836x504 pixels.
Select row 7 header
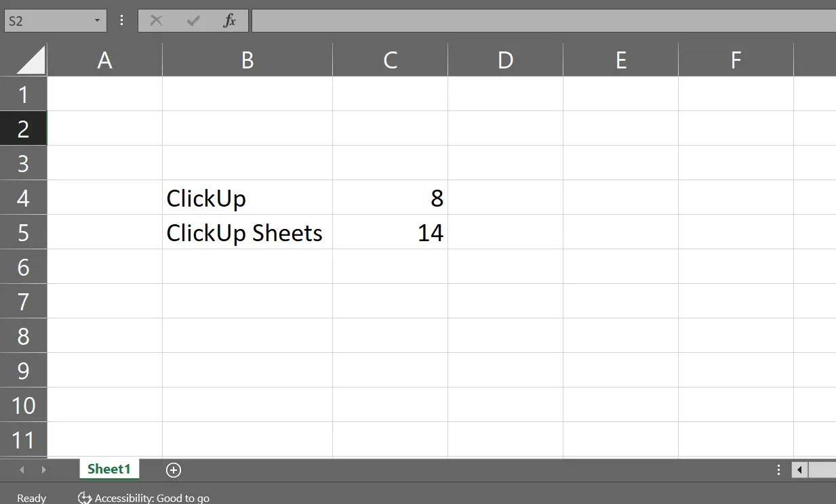[x=23, y=301]
